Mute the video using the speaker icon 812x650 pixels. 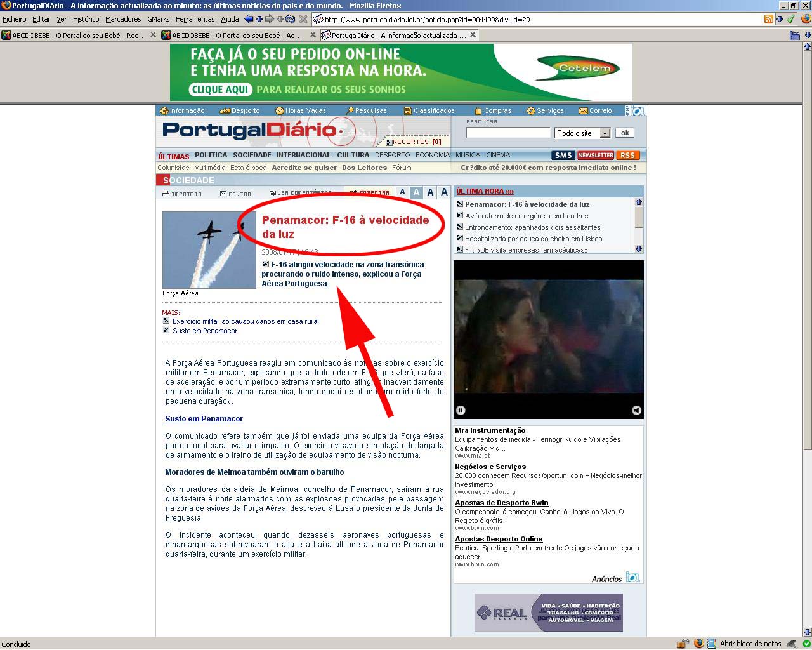coord(636,410)
